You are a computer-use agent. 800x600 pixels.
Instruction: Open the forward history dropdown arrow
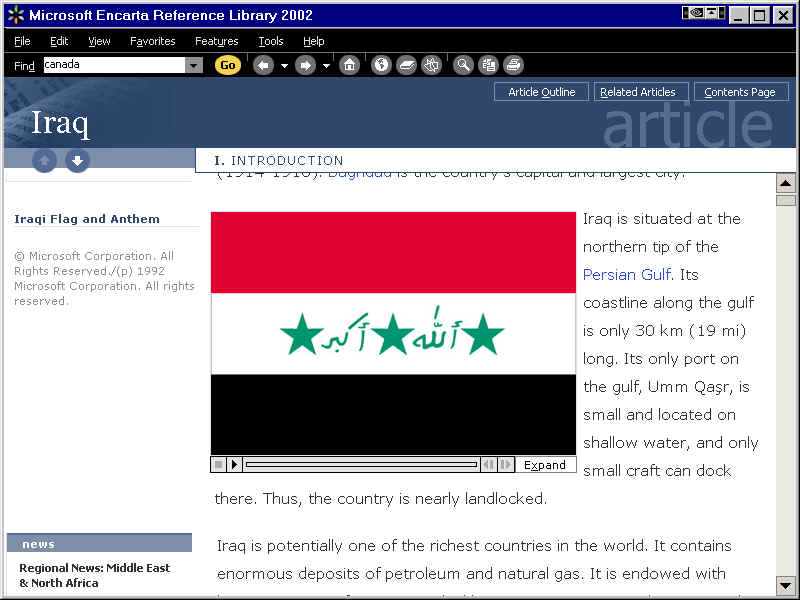click(x=326, y=66)
